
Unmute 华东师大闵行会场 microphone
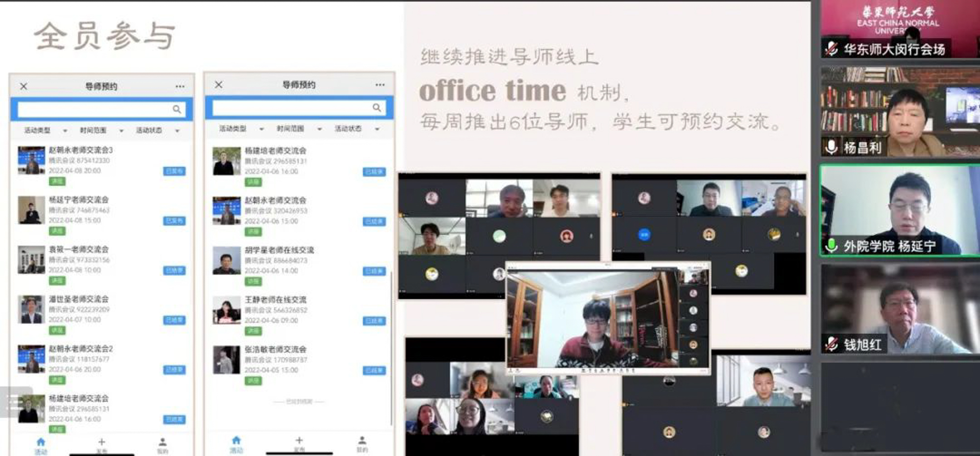point(831,49)
